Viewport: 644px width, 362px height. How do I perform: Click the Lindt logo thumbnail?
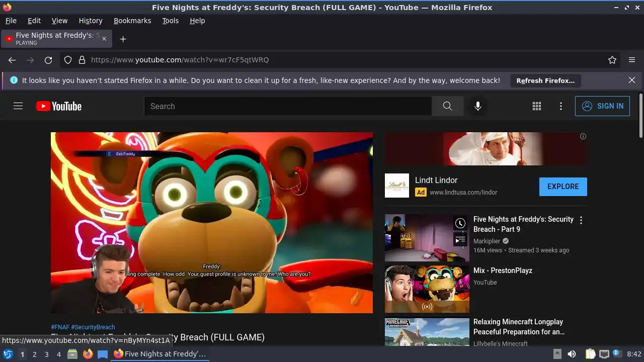coord(397,186)
